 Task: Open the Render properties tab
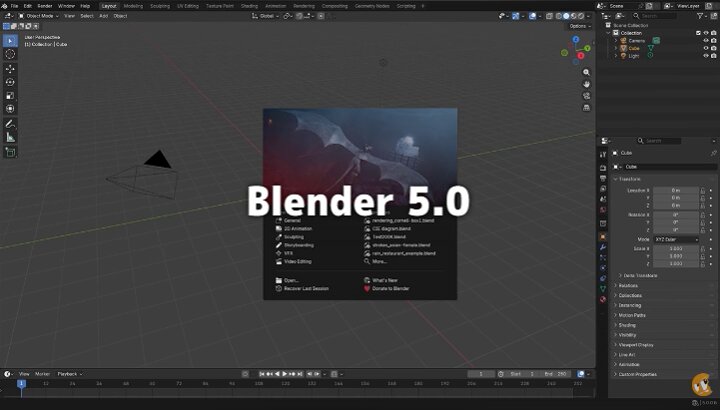coord(603,168)
